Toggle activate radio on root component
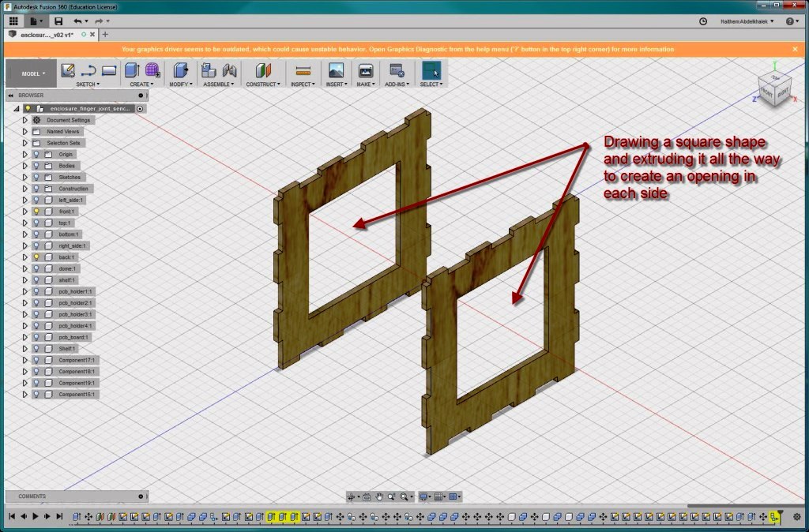The height and width of the screenshot is (532, 809). 140,109
